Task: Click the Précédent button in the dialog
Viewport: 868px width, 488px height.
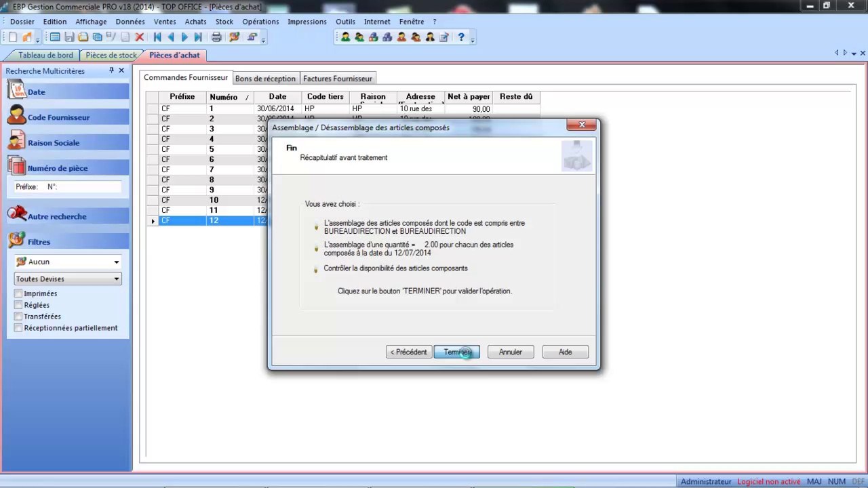Action: [x=408, y=352]
